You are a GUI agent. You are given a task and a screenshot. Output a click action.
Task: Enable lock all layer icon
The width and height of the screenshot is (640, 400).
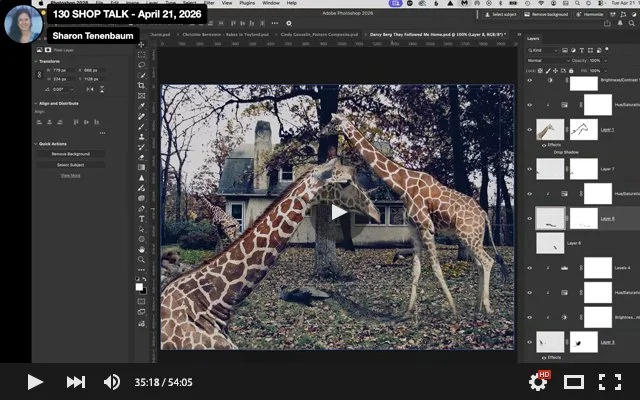571,71
